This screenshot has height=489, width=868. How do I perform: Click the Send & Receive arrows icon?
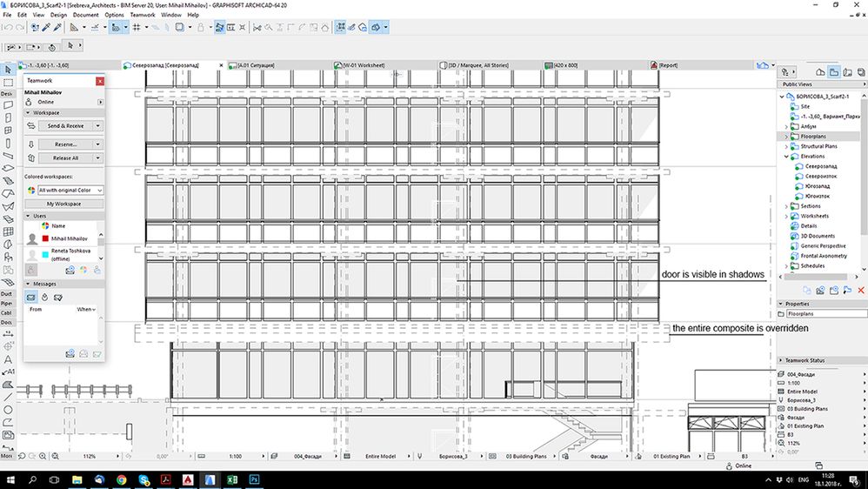click(x=31, y=125)
